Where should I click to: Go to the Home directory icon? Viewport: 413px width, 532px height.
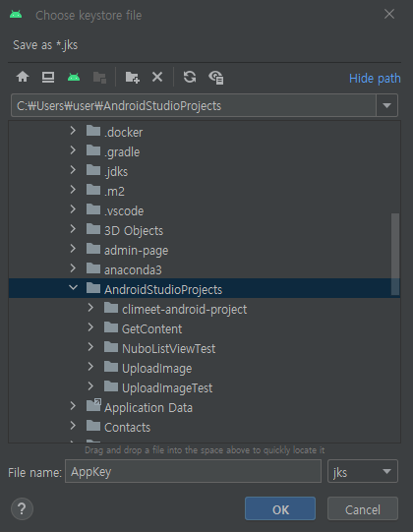pos(23,77)
